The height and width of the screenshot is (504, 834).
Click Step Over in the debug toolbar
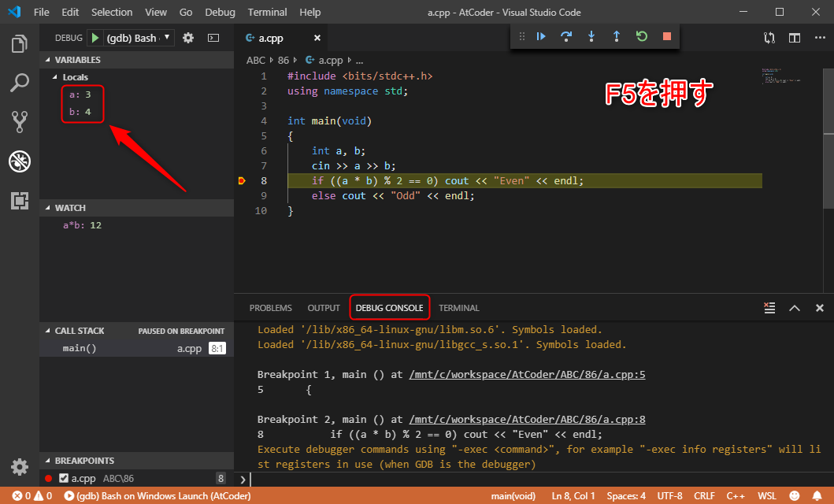click(x=565, y=36)
